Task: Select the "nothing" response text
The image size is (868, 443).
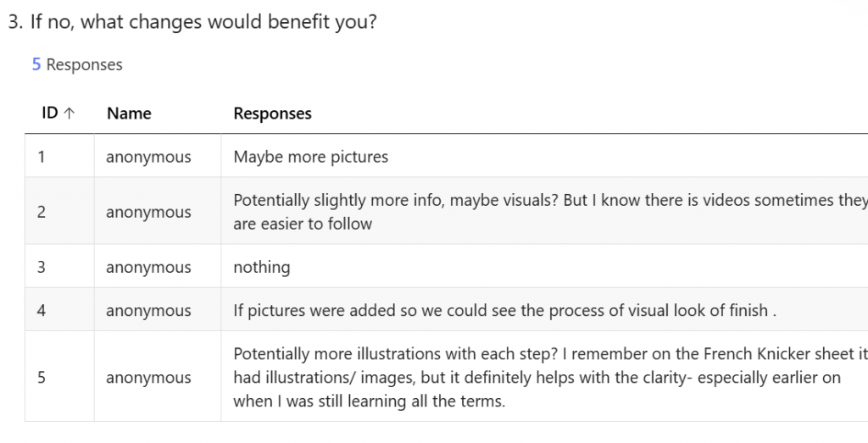Action: [x=261, y=268]
